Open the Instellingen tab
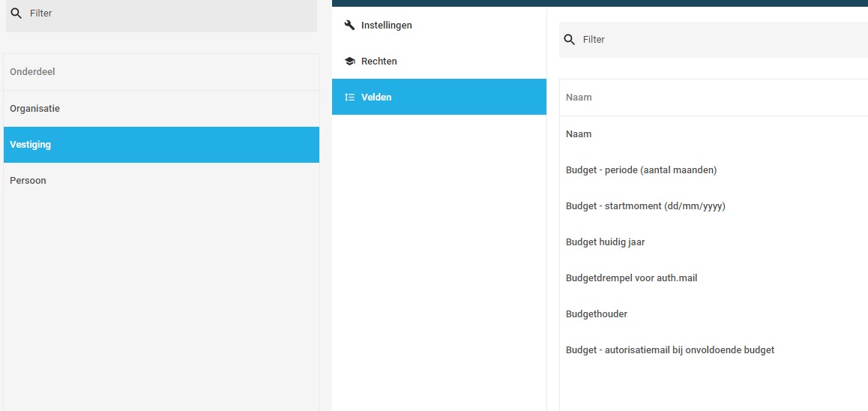This screenshot has height=411, width=868. (439, 25)
